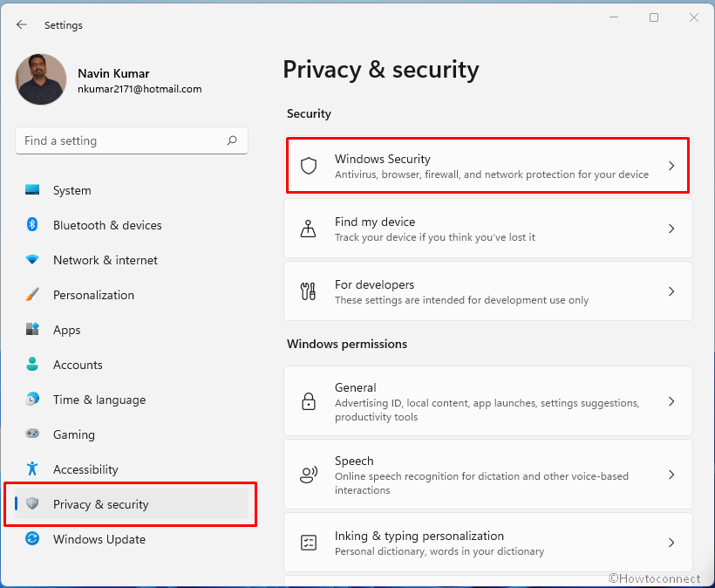Go to Accessibility settings

[x=132, y=469]
